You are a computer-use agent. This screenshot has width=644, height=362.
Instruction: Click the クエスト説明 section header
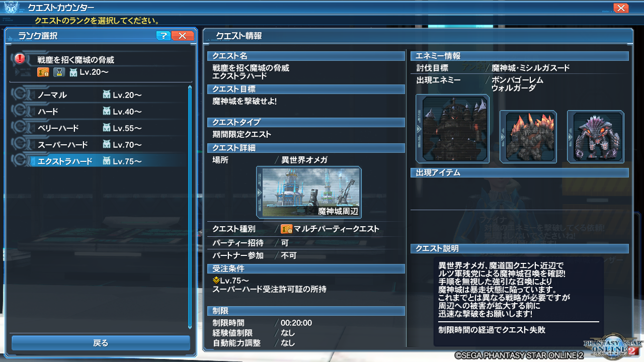point(520,249)
